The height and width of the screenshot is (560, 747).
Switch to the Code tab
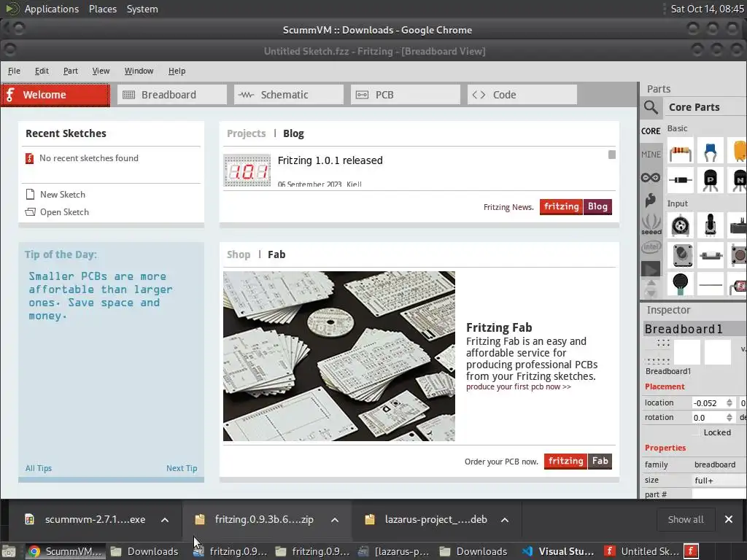click(x=522, y=95)
